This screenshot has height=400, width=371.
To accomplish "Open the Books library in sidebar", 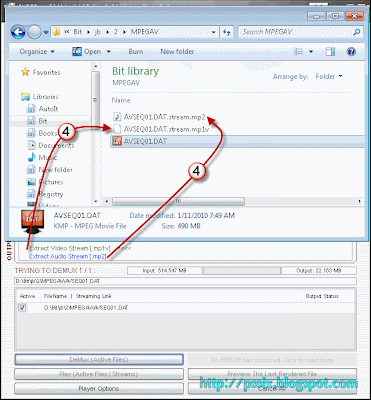I will [48, 133].
